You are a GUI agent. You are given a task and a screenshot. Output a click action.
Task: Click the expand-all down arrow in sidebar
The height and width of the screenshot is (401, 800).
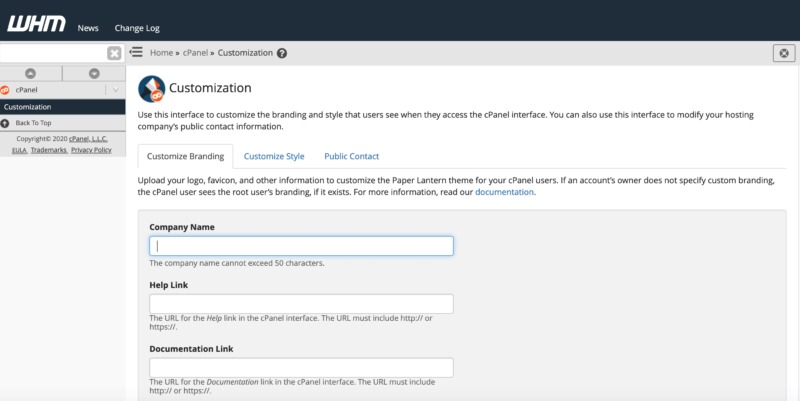point(94,73)
